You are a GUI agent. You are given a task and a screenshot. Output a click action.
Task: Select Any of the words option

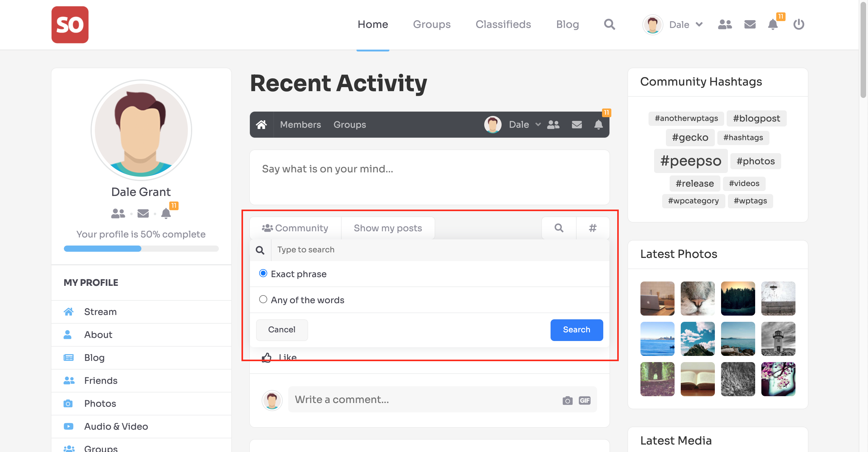[x=263, y=299]
